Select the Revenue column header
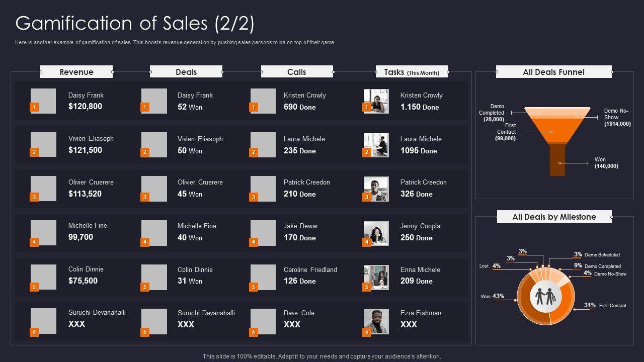 [x=76, y=72]
